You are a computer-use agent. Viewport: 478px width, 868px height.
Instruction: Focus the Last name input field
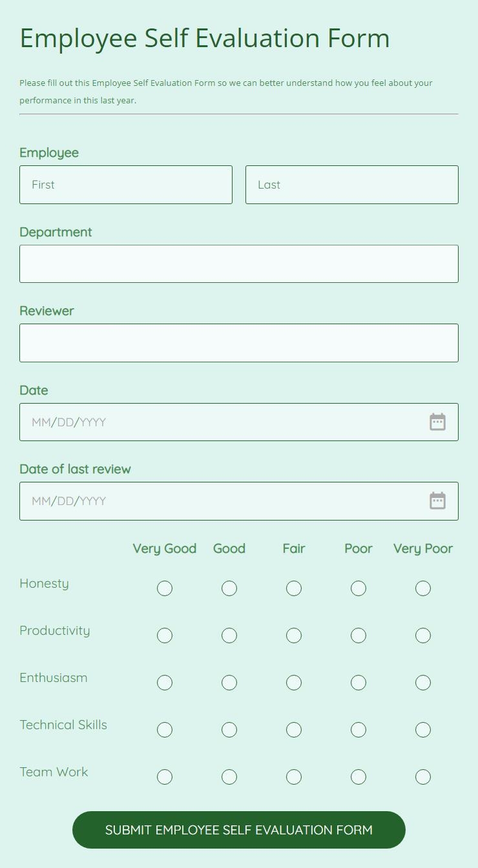[352, 185]
